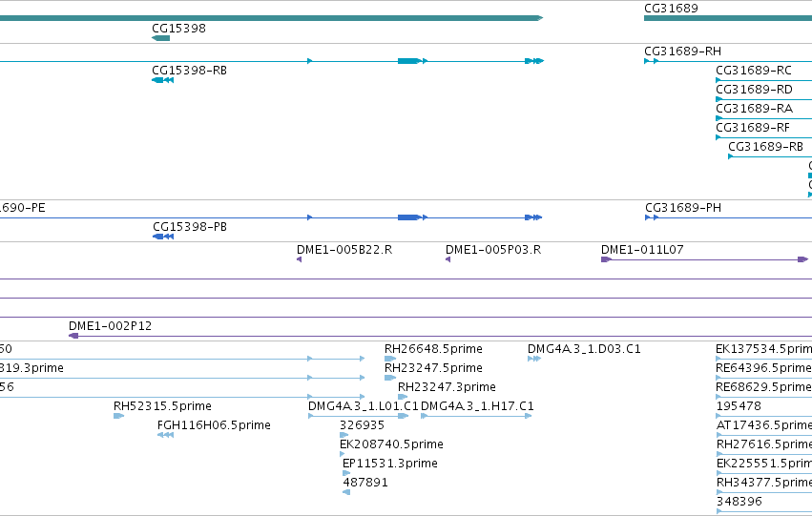Screen dimensions: 812x516
Task: Click the CG15398 gene label
Action: click(178, 29)
